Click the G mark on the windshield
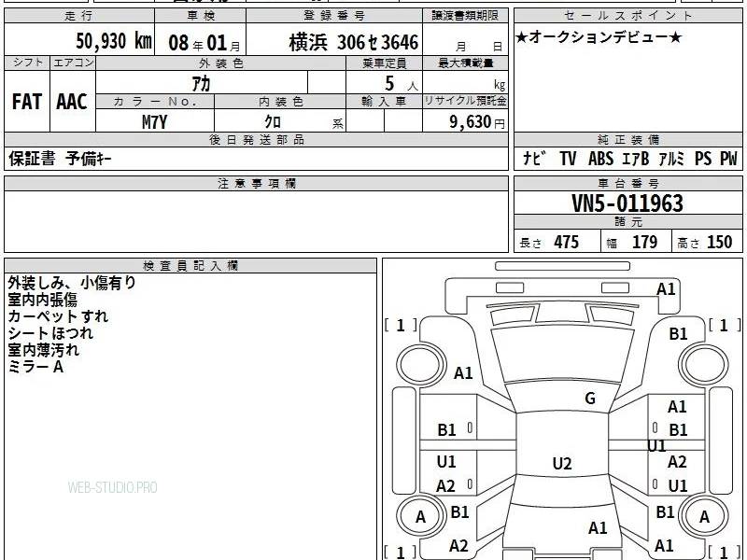The width and height of the screenshot is (747, 560). 590,399
